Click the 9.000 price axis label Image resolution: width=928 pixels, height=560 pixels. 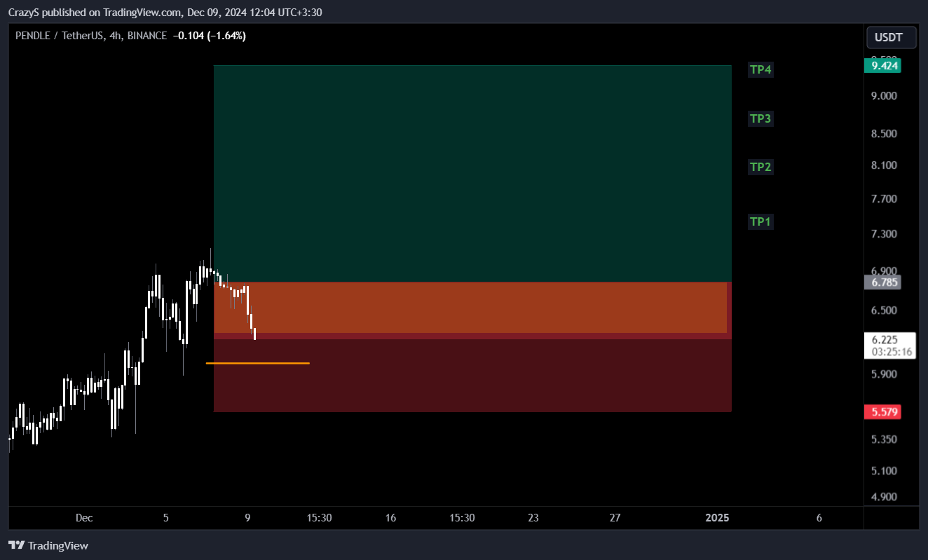(885, 96)
